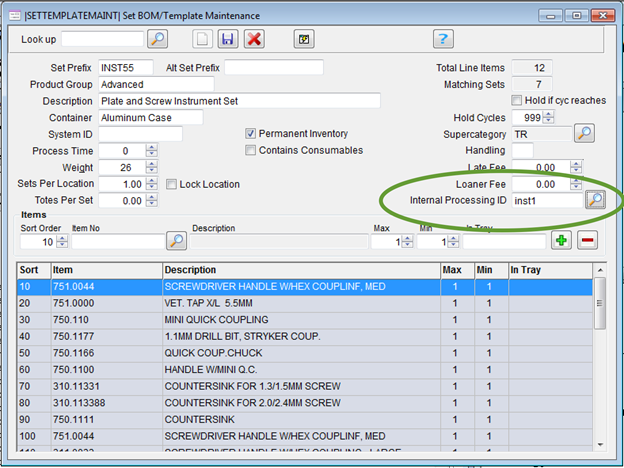This screenshot has width=624, height=468.
Task: Open the Supercategory lookup magnifier
Action: tap(584, 133)
